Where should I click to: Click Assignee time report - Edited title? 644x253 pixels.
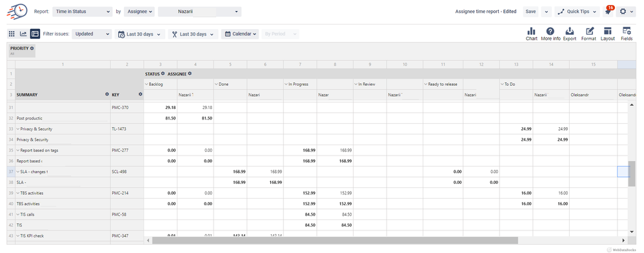[486, 12]
